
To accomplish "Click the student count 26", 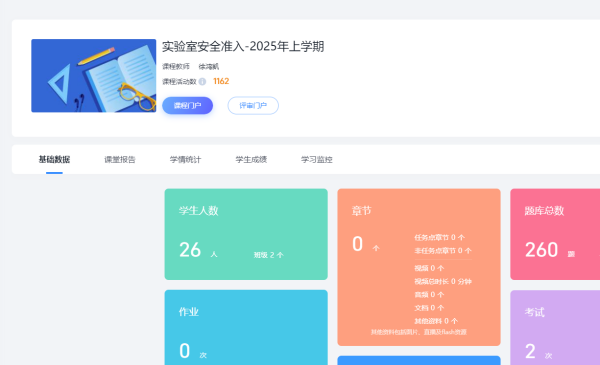I will (x=190, y=250).
